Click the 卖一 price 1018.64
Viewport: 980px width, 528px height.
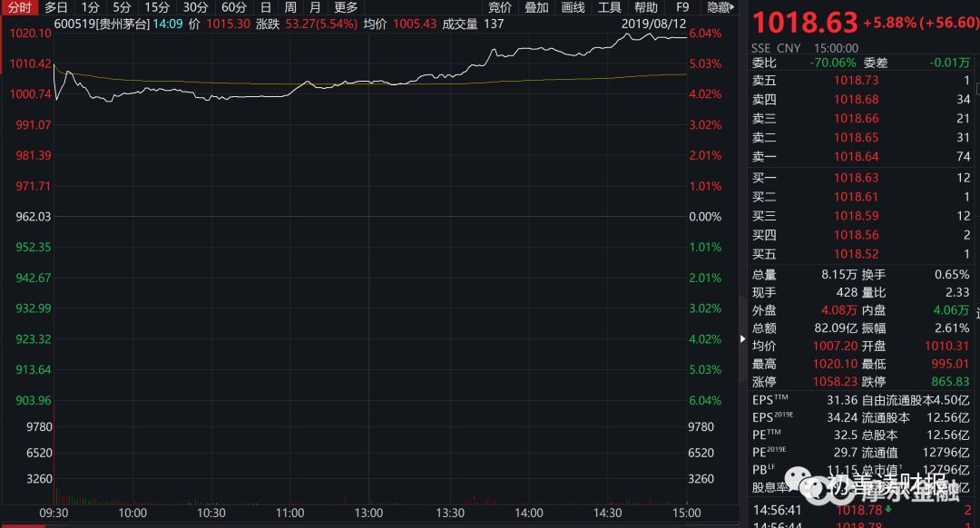tap(856, 156)
